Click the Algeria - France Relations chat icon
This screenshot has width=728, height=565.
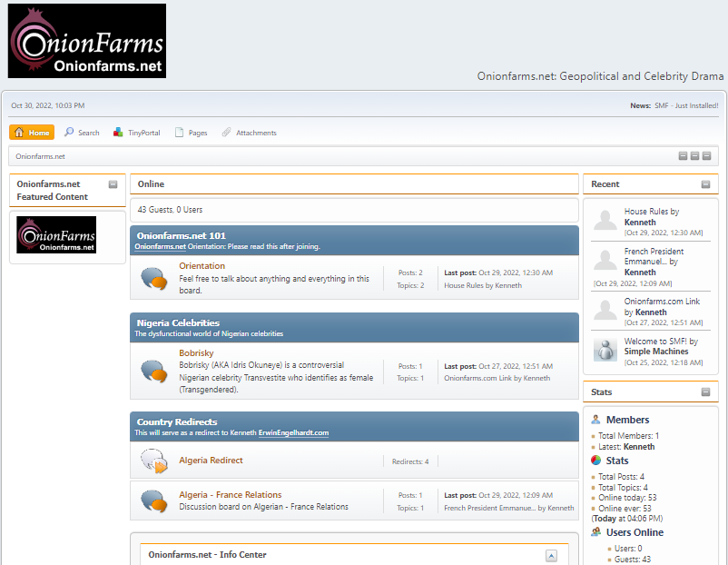pyautogui.click(x=154, y=501)
